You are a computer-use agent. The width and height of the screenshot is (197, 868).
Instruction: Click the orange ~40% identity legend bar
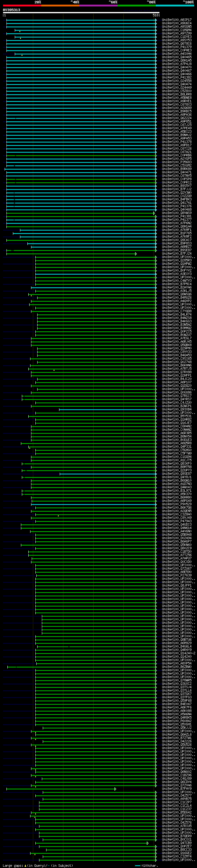pyautogui.click(x=60, y=6)
